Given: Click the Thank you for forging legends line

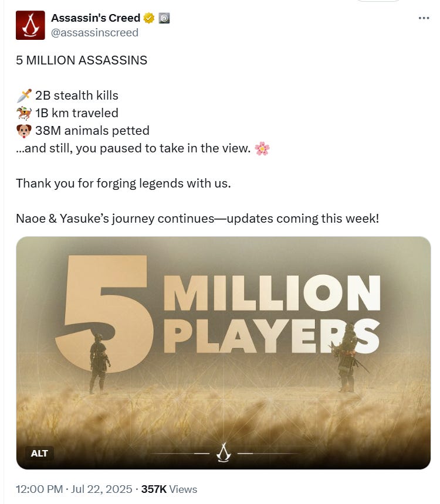Looking at the screenshot, I should (x=123, y=183).
